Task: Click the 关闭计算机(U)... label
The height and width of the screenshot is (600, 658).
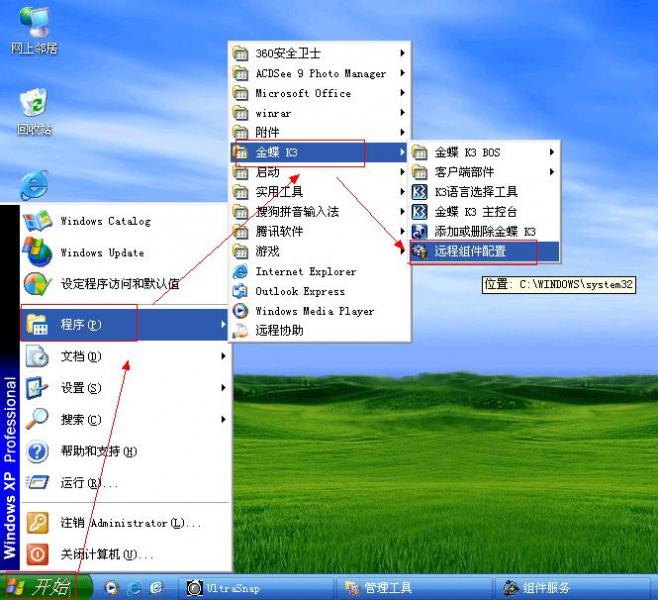Action: click(107, 555)
